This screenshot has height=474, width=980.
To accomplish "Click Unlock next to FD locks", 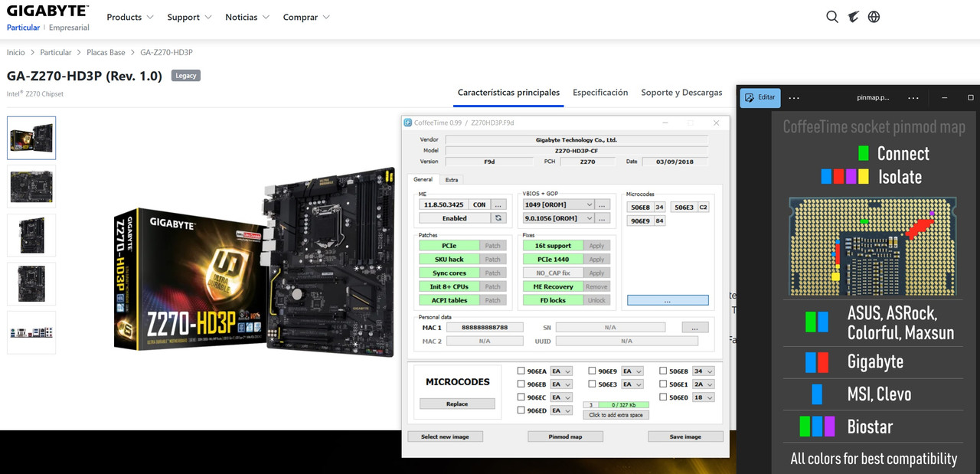I will coord(596,301).
